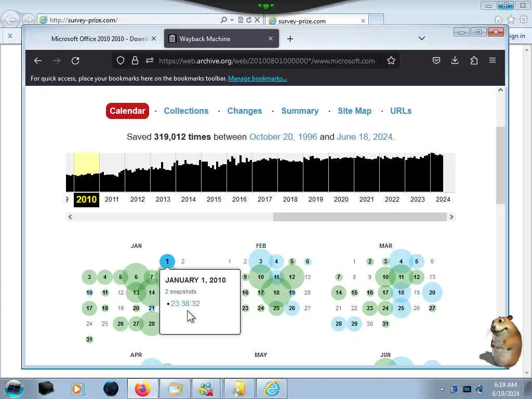The width and height of the screenshot is (532, 399).
Task: Select March 28 calendar bubble
Action: click(339, 324)
